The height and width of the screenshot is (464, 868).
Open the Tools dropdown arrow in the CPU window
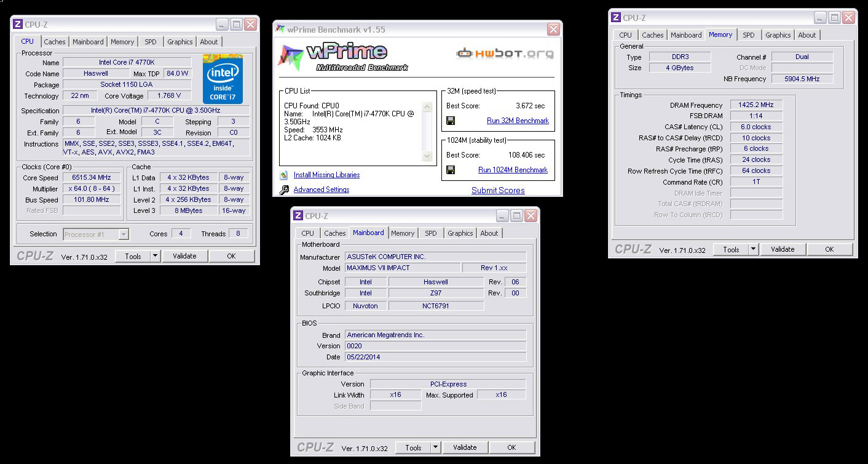(155, 256)
